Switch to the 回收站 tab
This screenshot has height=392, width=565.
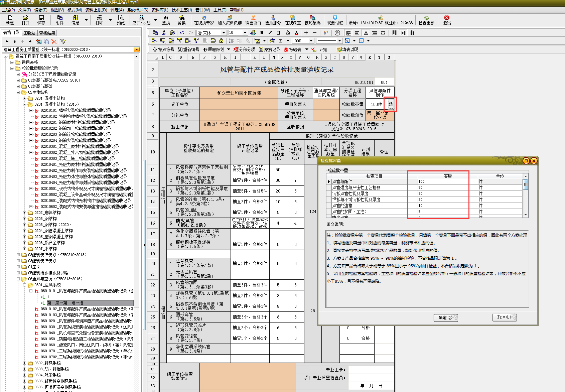[x=29, y=33]
